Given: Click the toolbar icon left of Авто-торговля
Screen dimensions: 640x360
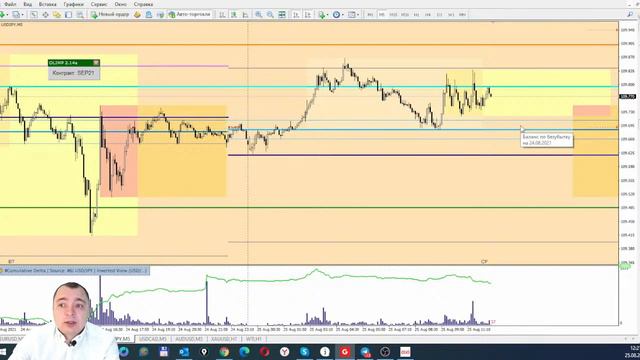Looking at the screenshot, I should 160,15.
